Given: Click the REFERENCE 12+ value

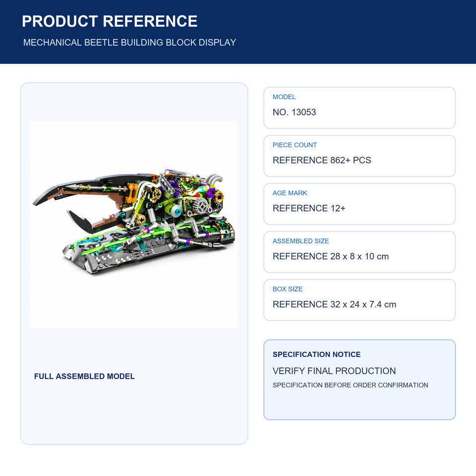Looking at the screenshot, I should pos(309,208).
